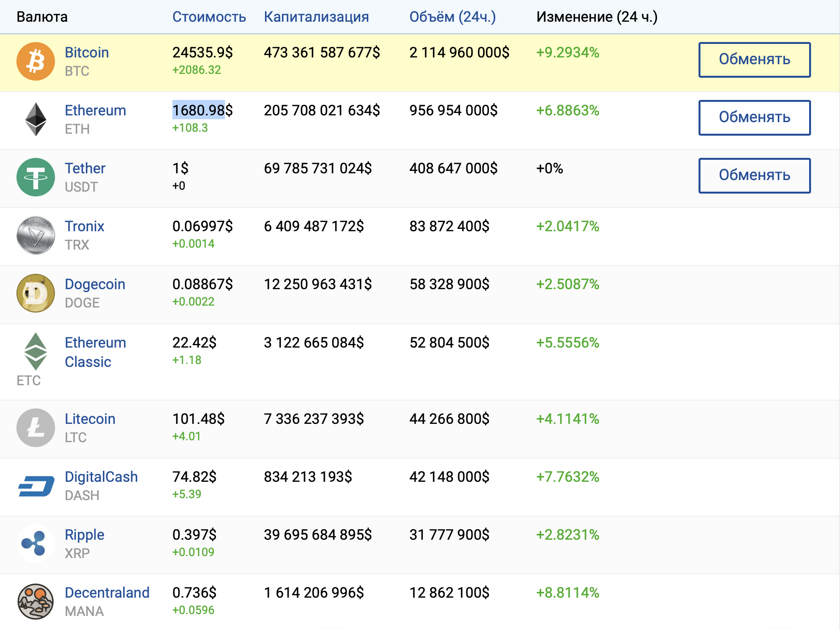Click Tronix price 0.06997$
840x630 pixels.
pos(202,226)
